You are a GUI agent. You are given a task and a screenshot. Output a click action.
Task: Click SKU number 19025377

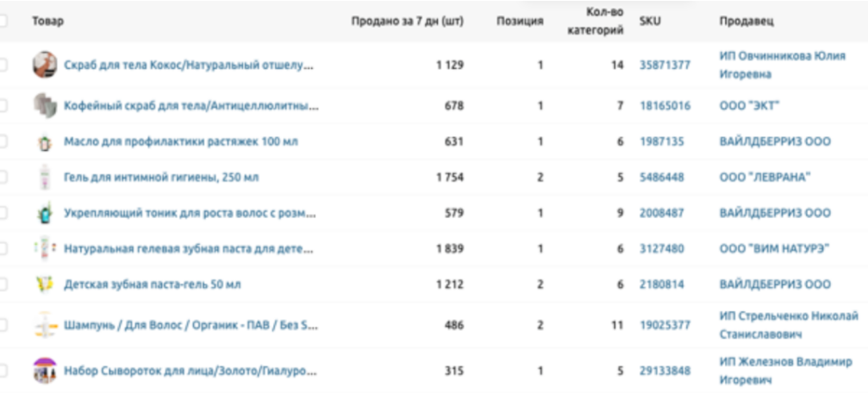tap(665, 325)
